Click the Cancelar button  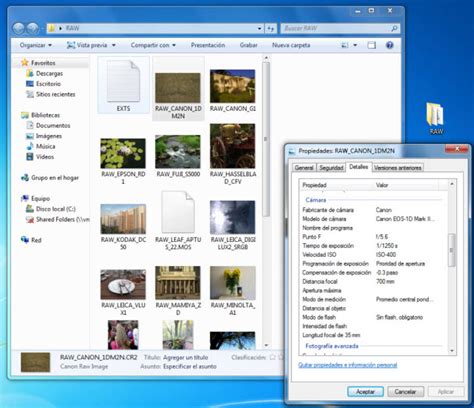pos(405,392)
